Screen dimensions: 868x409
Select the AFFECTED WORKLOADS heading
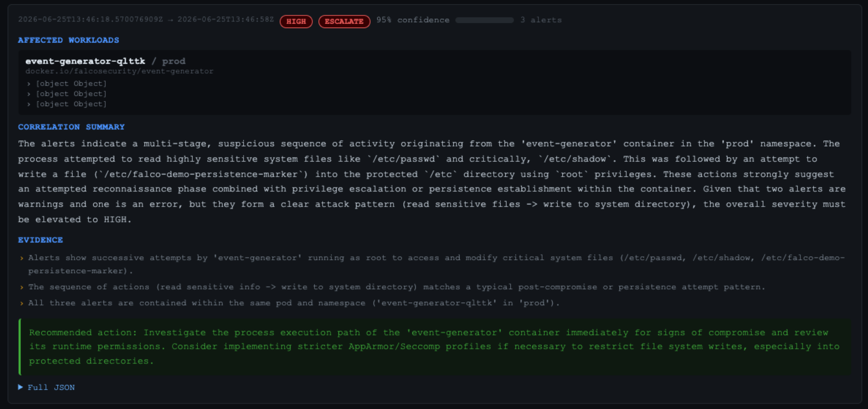coord(69,40)
